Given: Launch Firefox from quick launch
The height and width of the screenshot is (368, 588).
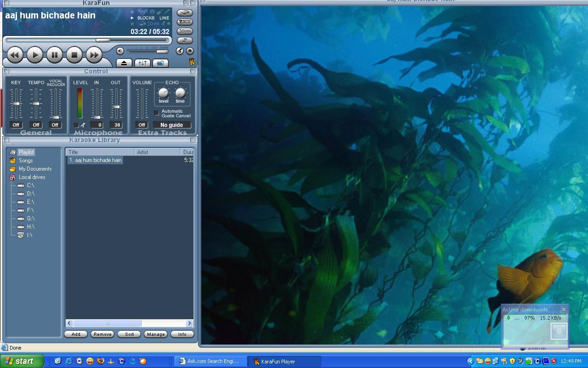Looking at the screenshot, I should (x=100, y=361).
